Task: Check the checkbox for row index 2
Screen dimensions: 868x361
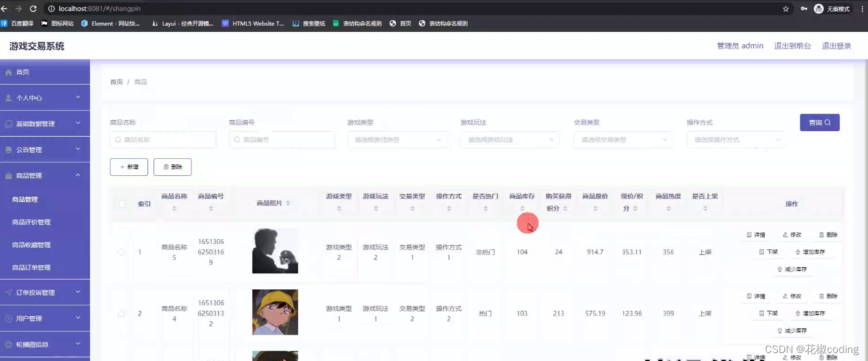Action: click(x=121, y=313)
